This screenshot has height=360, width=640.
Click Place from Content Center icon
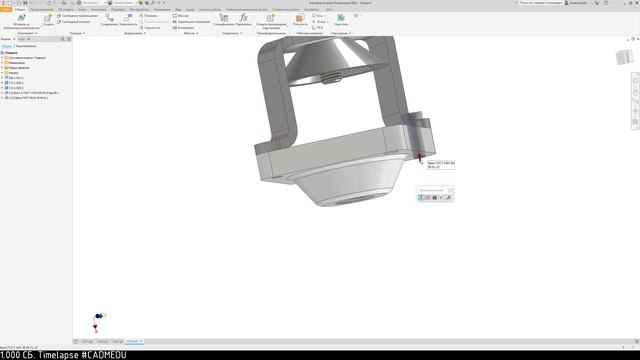pyautogui.click(x=21, y=17)
